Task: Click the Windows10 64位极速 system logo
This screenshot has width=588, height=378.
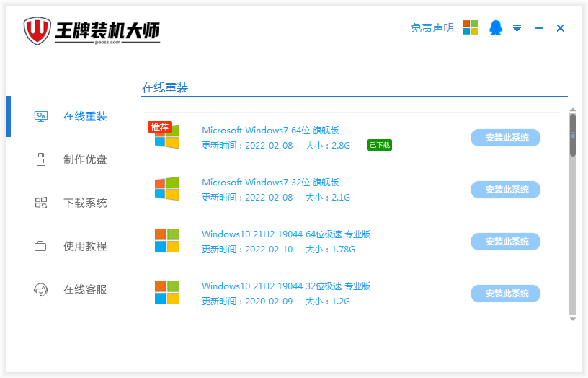Action: coord(167,241)
